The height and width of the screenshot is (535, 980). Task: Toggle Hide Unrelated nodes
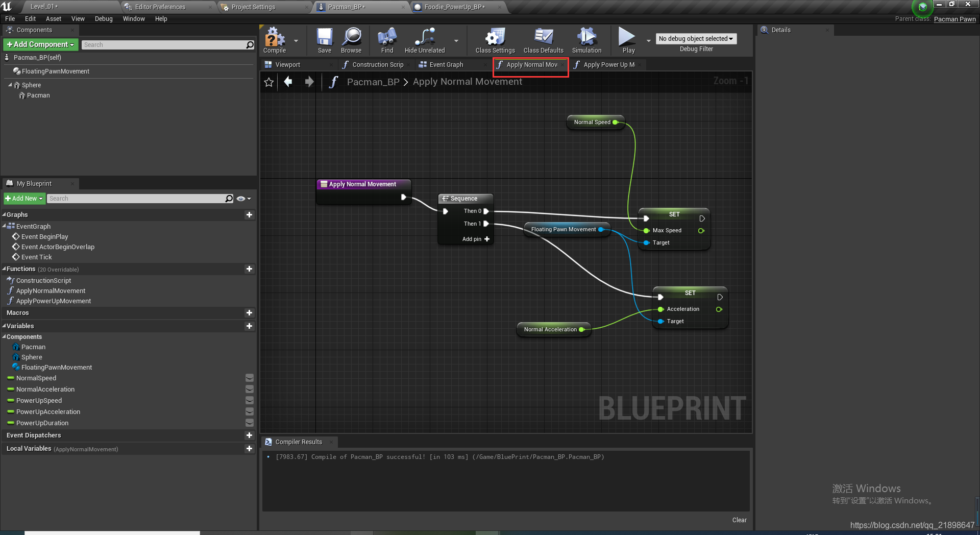click(425, 40)
